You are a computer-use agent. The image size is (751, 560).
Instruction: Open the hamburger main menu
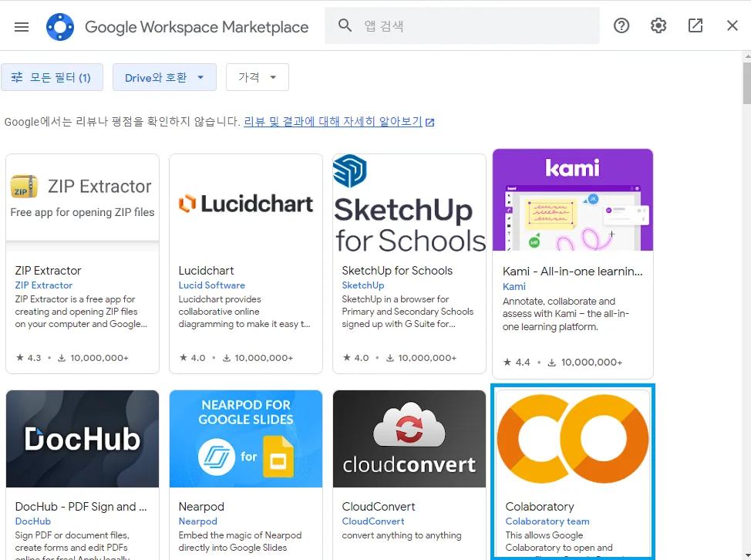pos(22,27)
